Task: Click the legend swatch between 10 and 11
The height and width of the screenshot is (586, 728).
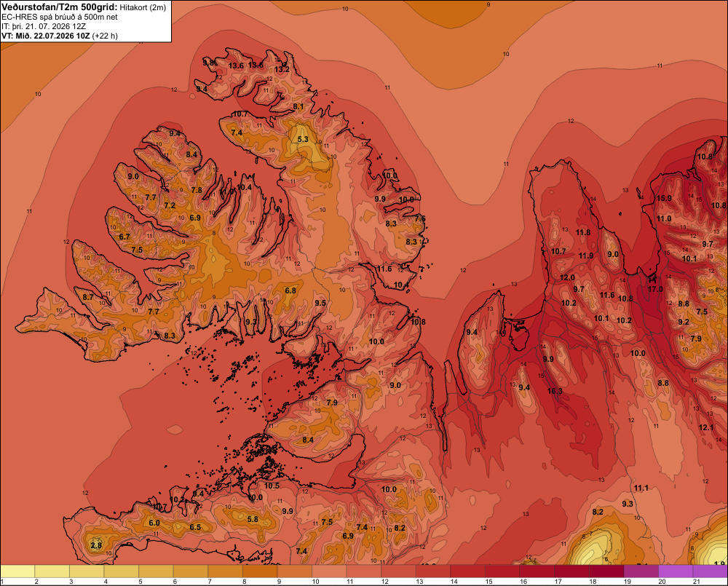Action: point(329,571)
